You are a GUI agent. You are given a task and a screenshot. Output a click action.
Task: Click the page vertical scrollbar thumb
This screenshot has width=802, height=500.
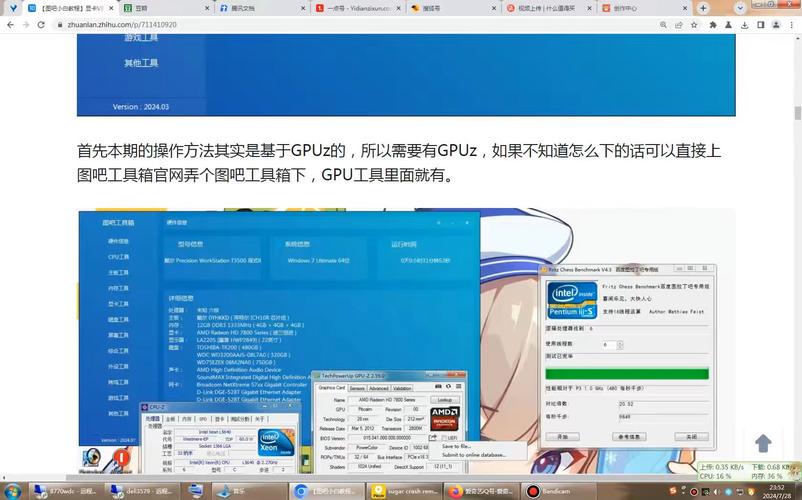click(x=797, y=112)
